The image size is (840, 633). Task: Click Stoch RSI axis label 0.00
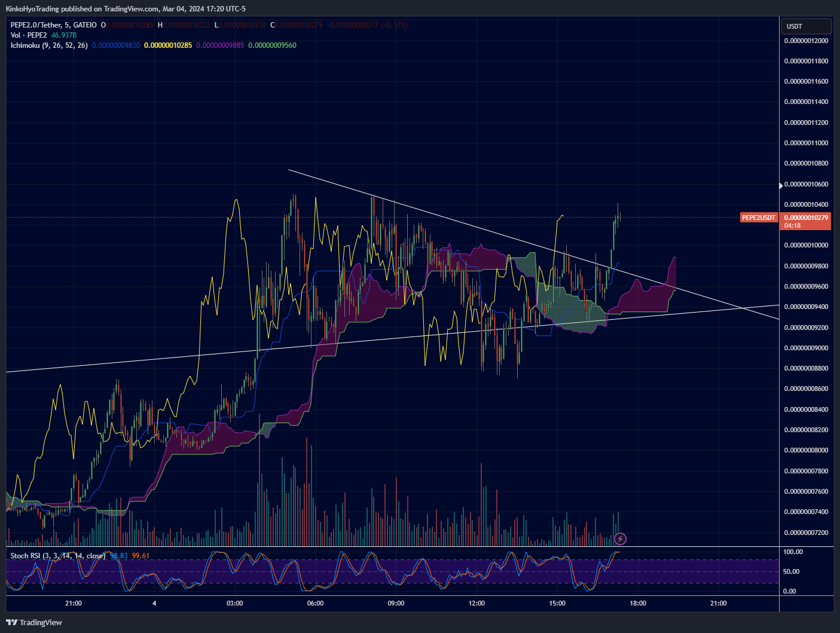(789, 591)
